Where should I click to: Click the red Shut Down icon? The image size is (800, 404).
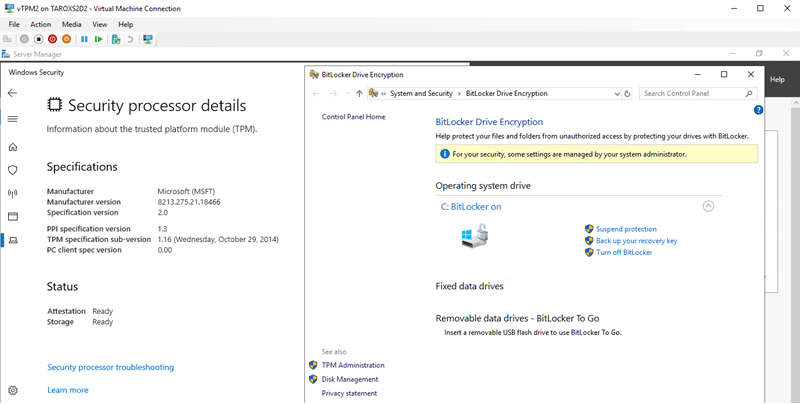[52, 39]
